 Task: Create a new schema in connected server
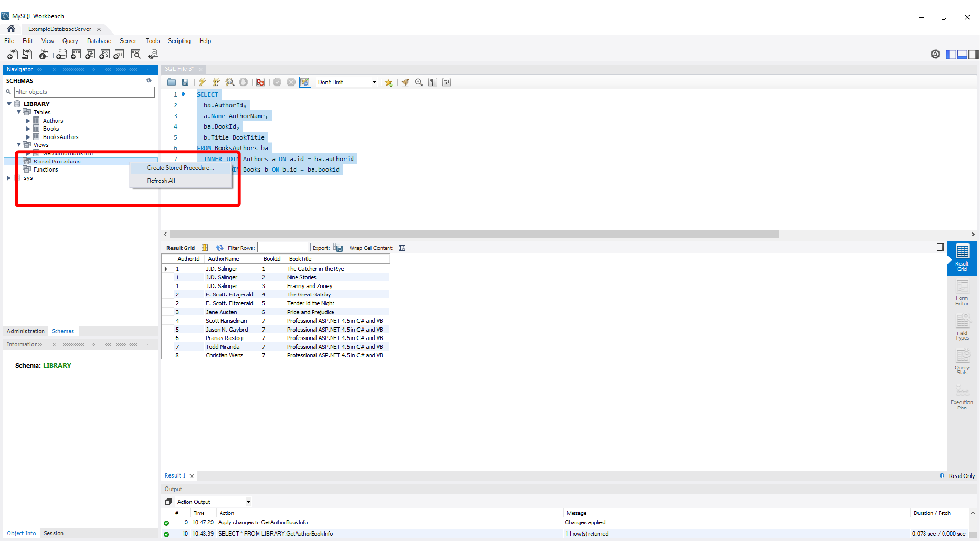(61, 54)
